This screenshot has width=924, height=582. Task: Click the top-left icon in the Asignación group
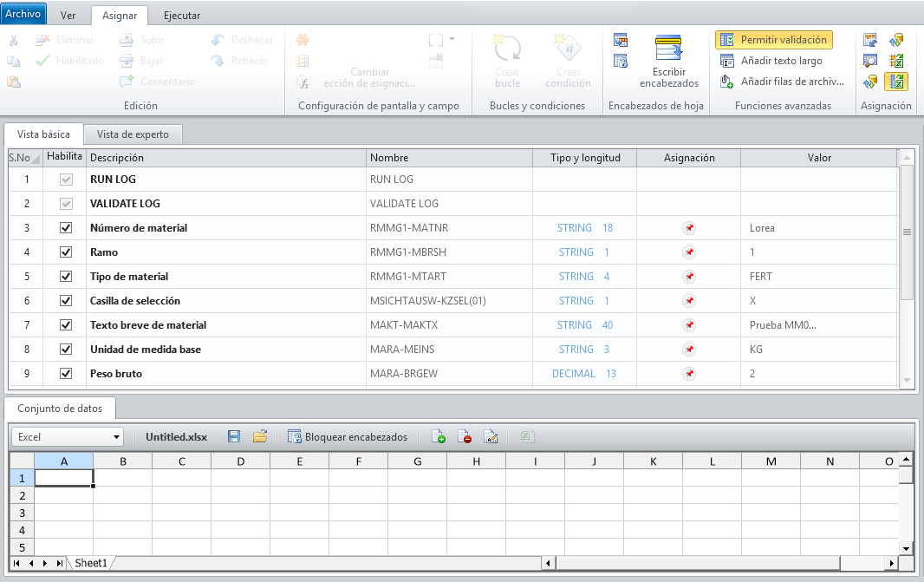pos(869,40)
